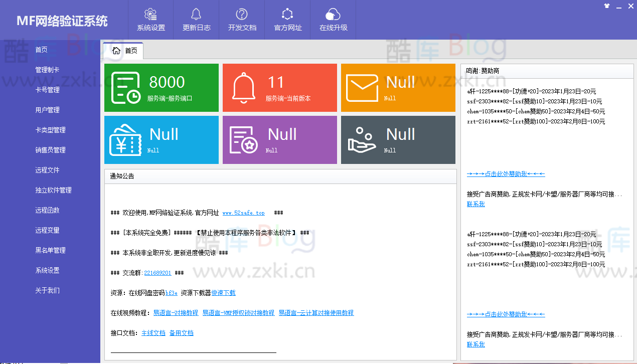The width and height of the screenshot is (637, 364).
Task: Visit 官方网址 using the toolbar icon
Action: click(x=287, y=20)
